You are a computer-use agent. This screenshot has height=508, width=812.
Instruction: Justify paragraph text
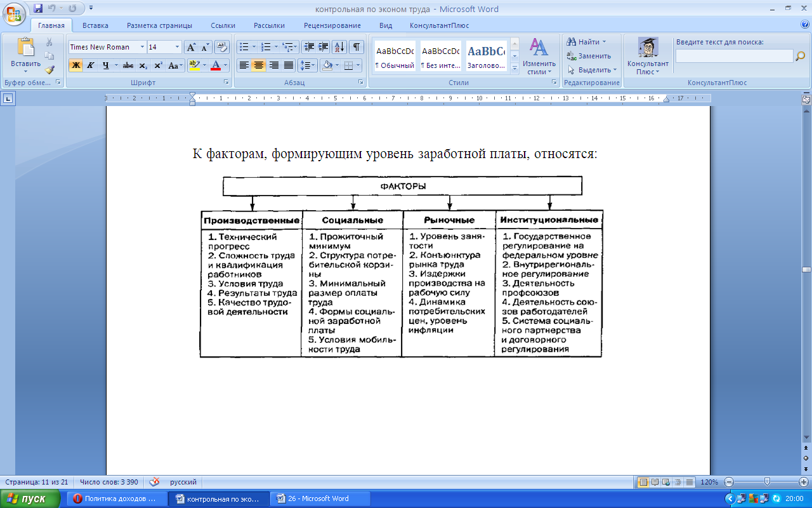click(x=288, y=65)
